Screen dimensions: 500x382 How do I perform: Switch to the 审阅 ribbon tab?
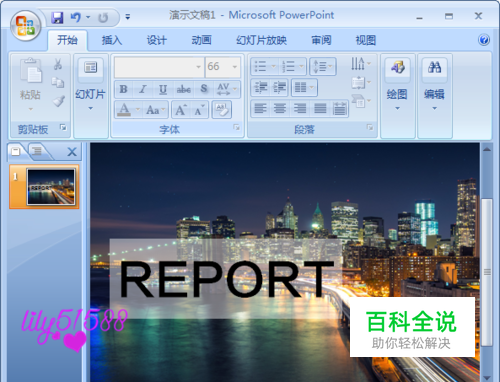(x=321, y=40)
